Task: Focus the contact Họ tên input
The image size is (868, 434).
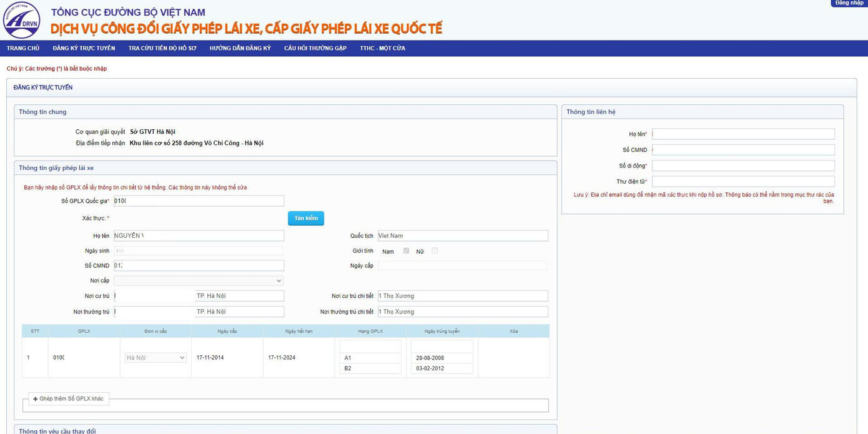Action: 743,134
